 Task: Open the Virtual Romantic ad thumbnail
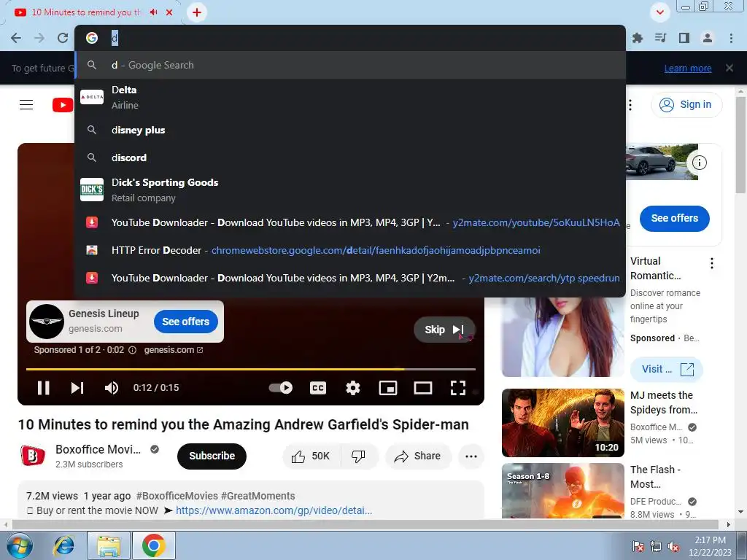click(563, 337)
